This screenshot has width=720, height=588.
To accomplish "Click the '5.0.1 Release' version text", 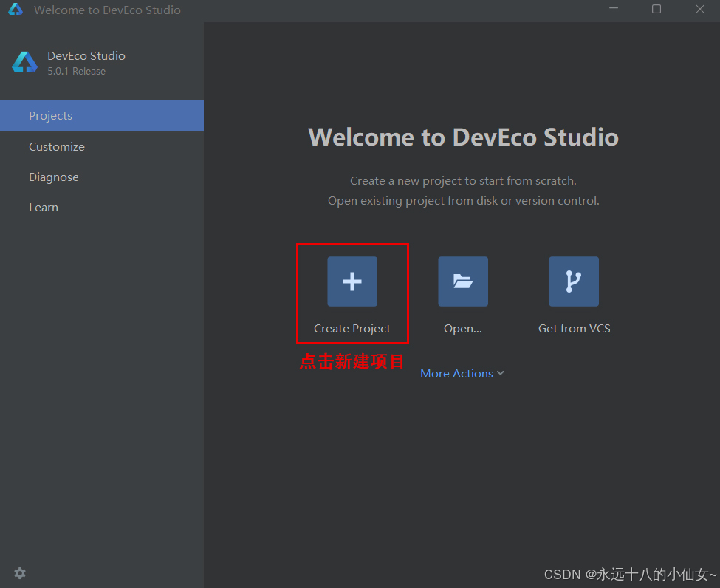I will 77,71.
